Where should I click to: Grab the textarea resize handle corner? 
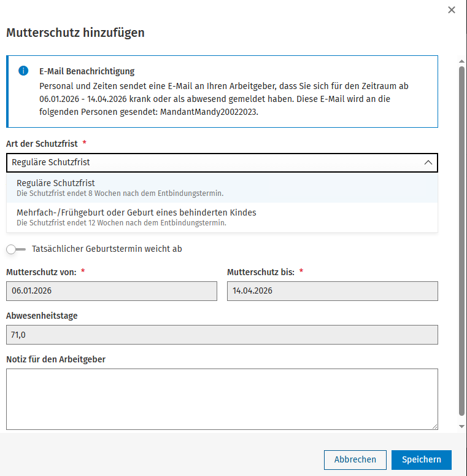click(x=435, y=426)
